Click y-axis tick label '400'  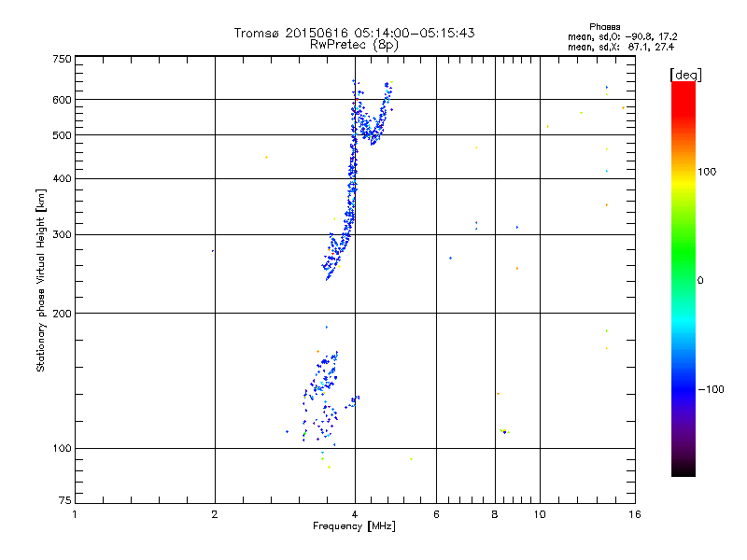[x=62, y=178]
